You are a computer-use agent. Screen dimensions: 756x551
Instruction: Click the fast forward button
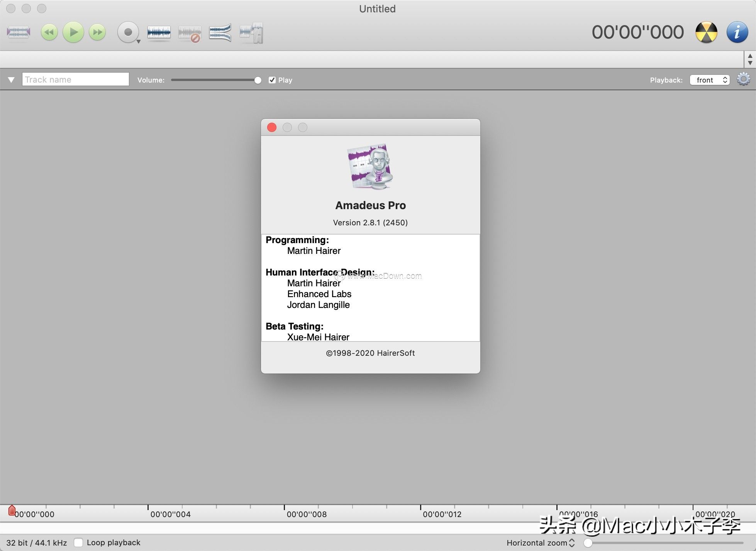point(97,32)
